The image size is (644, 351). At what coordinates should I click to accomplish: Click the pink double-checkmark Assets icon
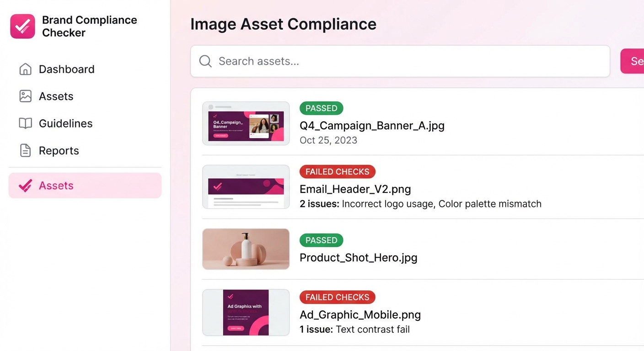[x=25, y=186]
